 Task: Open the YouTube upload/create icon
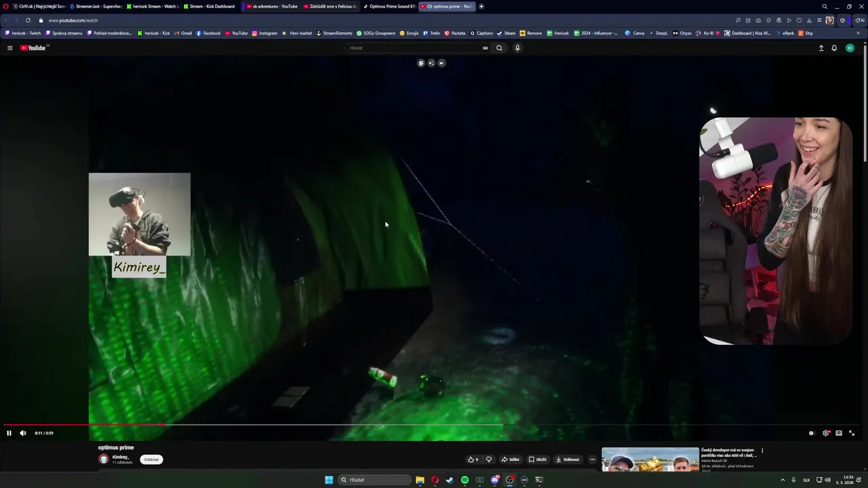(821, 48)
